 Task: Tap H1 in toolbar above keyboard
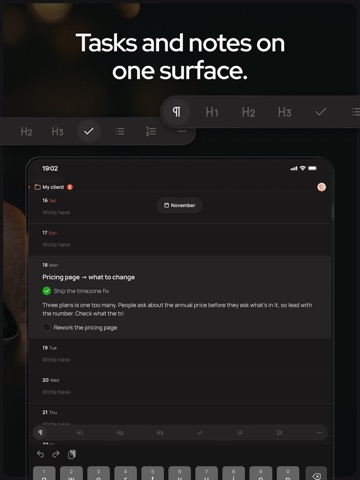[x=80, y=433]
